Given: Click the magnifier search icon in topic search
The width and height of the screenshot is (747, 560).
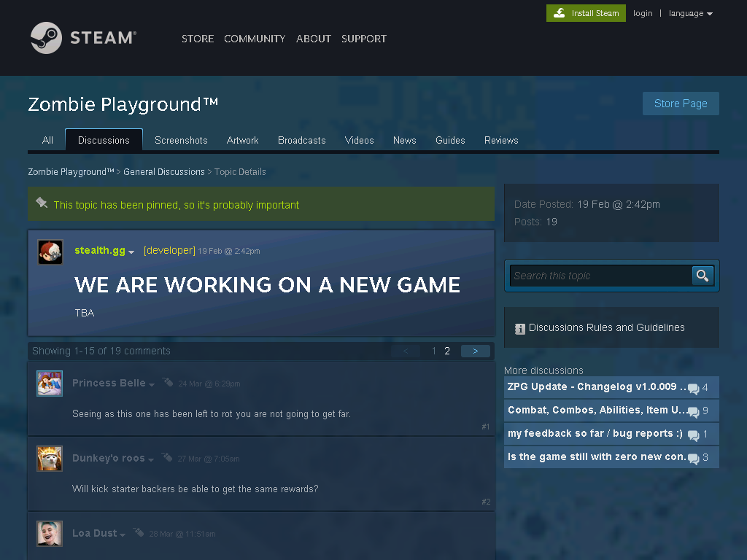Looking at the screenshot, I should pyautogui.click(x=703, y=275).
